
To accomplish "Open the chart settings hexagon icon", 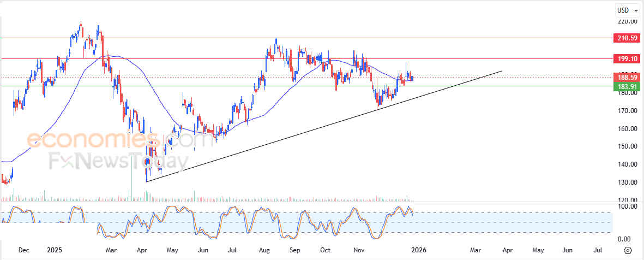I will point(628,250).
